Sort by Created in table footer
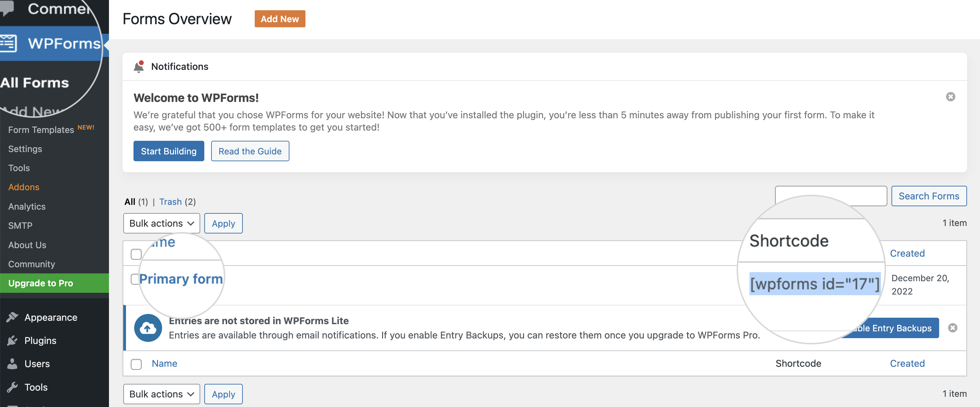980x407 pixels. click(907, 364)
